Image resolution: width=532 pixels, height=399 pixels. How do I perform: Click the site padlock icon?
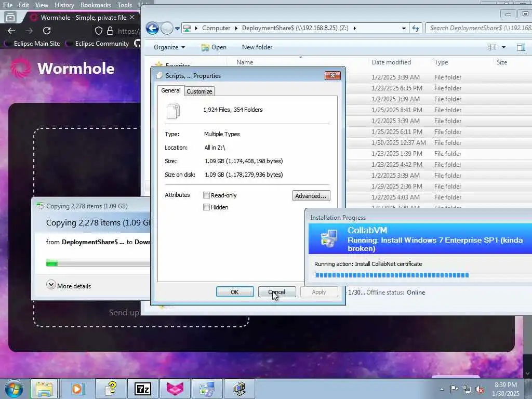point(110,31)
